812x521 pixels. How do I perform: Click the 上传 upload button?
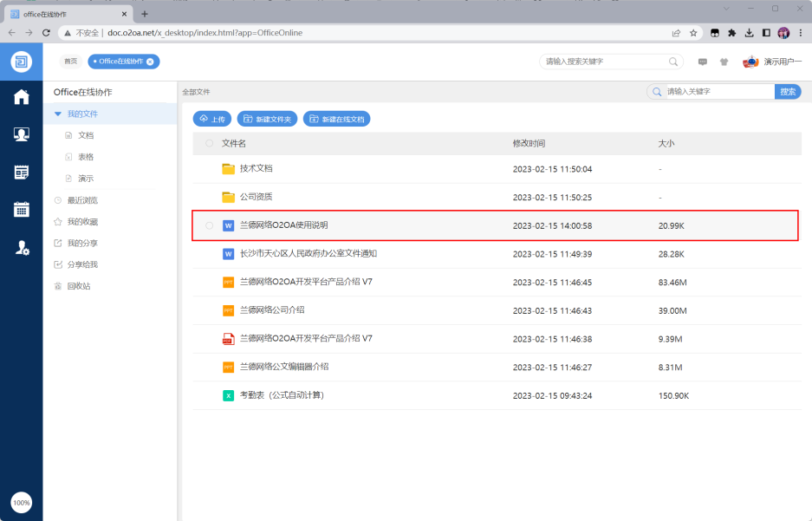pyautogui.click(x=212, y=119)
